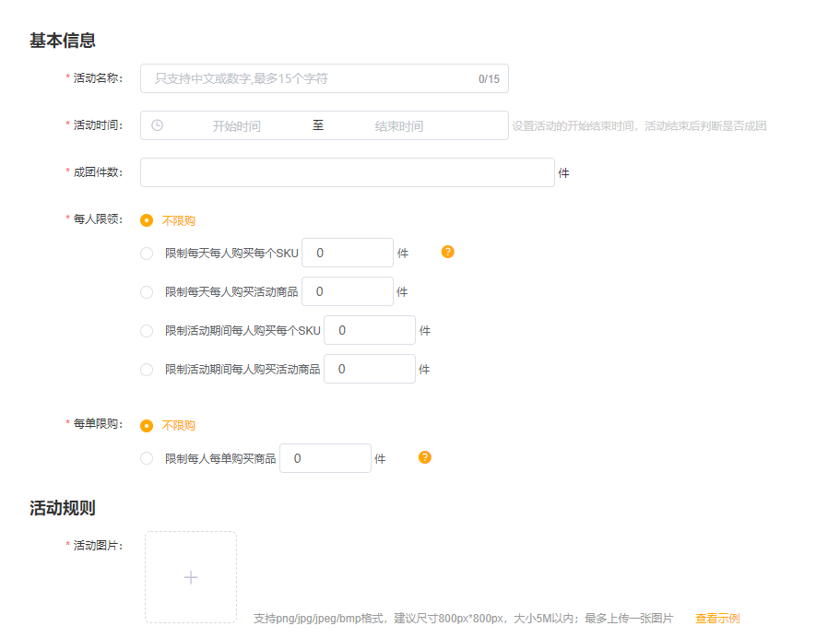Viewport: 840px width, 638px height.
Task: Click help icon beside daily per-SKU limit
Action: (448, 252)
